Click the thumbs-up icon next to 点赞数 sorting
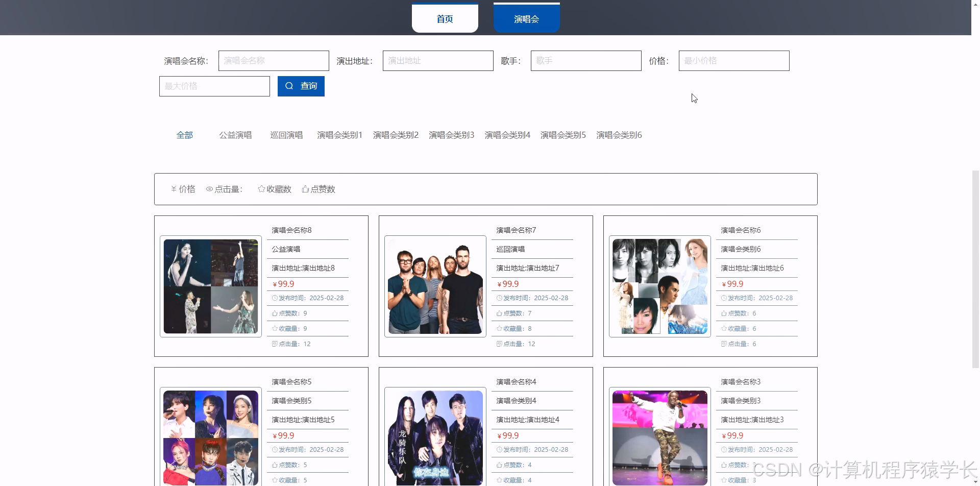Image resolution: width=980 pixels, height=486 pixels. pyautogui.click(x=305, y=188)
